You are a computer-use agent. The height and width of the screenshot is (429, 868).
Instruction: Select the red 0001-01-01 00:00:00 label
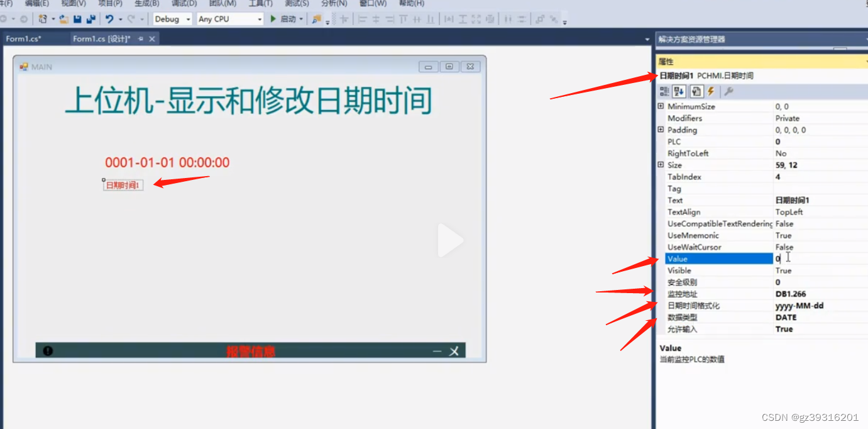[167, 162]
